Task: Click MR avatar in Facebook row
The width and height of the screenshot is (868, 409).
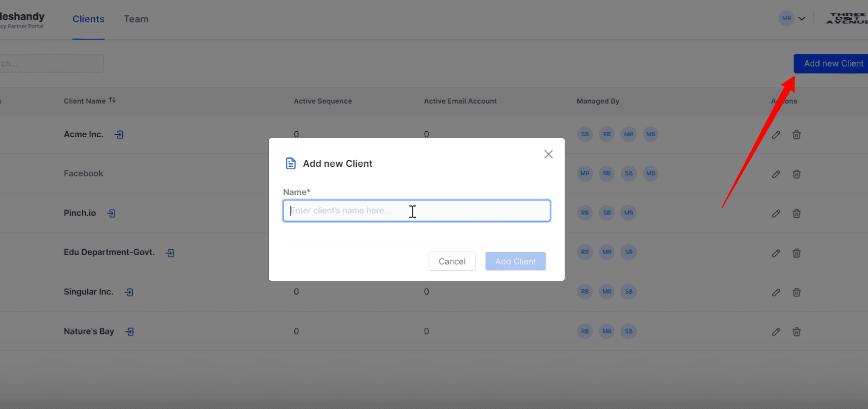Action: [585, 174]
